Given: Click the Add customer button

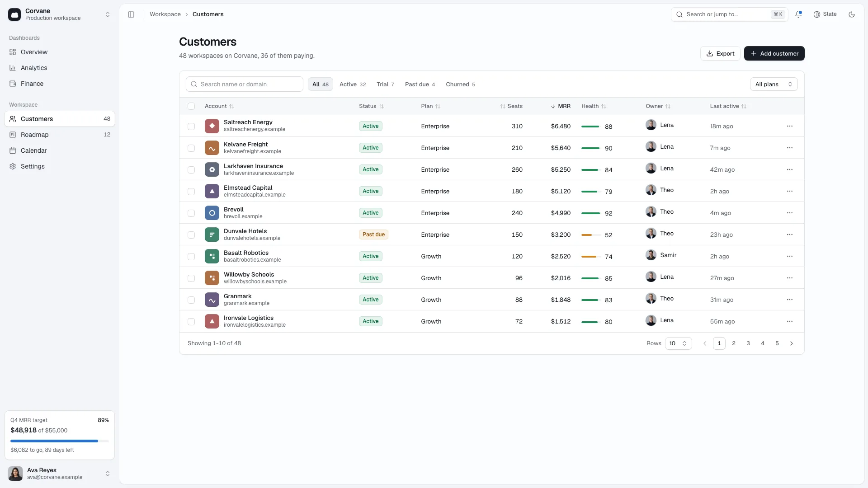Looking at the screenshot, I should [774, 53].
